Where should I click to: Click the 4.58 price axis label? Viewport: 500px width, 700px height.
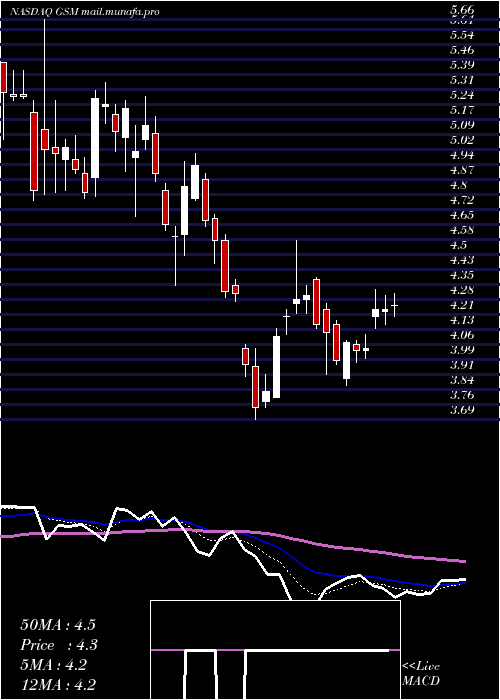click(462, 230)
